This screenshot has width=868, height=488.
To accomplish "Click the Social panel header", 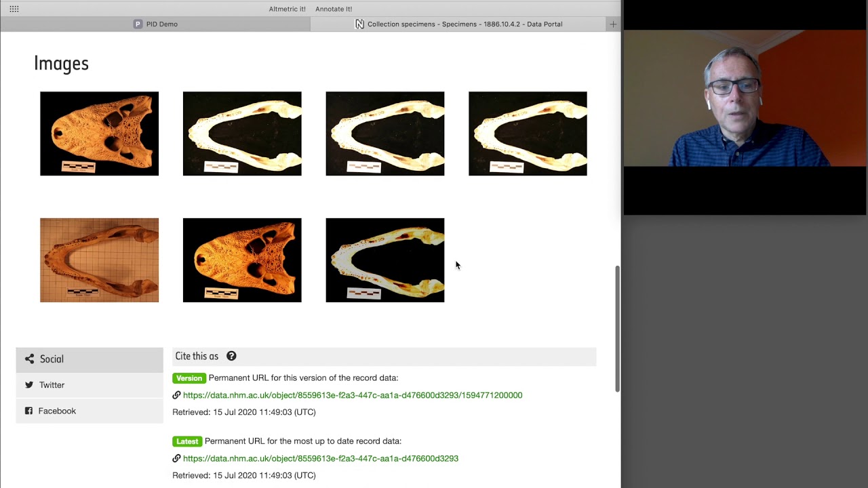I will point(90,359).
